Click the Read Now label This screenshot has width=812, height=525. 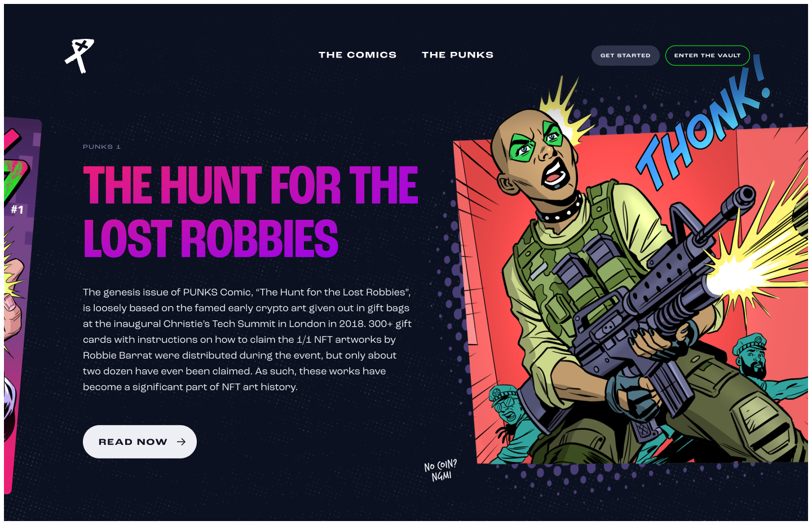pos(133,442)
